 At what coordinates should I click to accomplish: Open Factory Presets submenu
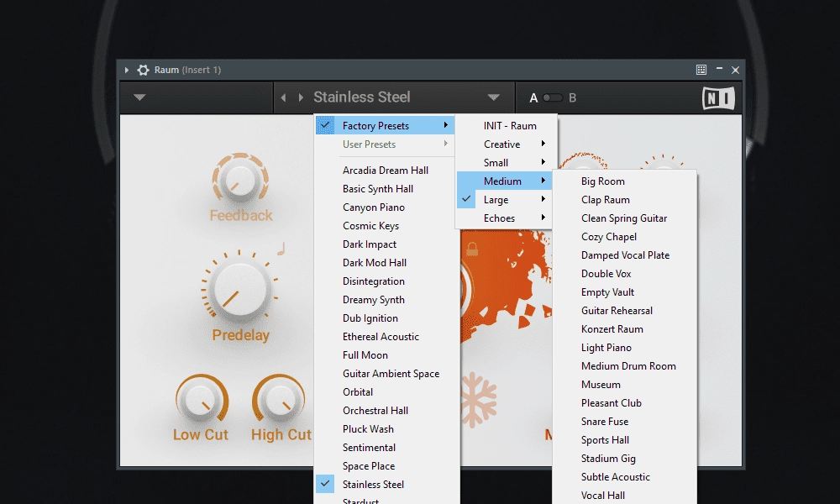385,125
